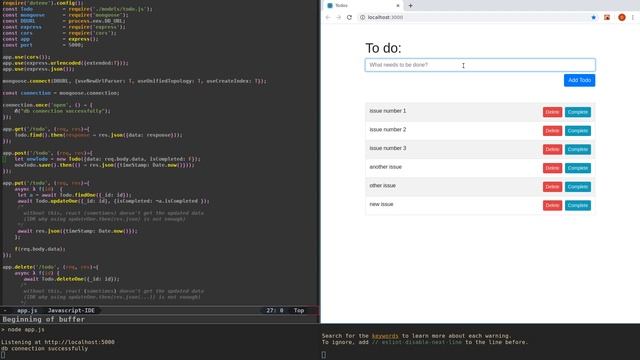Click the 'const port = 5000' code line
This screenshot has height=360, width=640.
[x=43, y=45]
